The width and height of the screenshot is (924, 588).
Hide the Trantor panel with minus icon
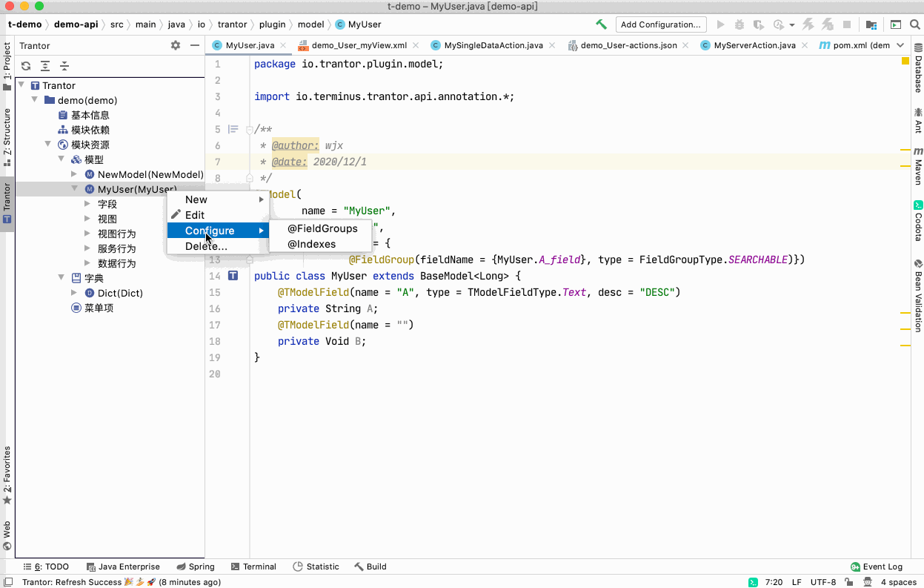click(195, 45)
